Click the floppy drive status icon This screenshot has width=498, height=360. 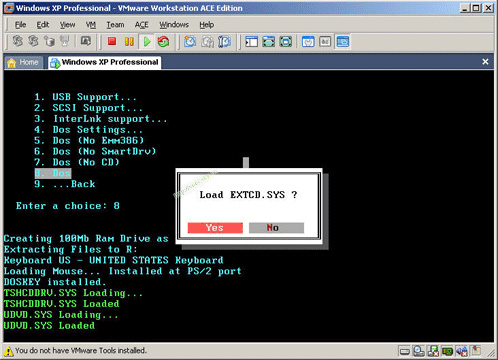coord(433,351)
